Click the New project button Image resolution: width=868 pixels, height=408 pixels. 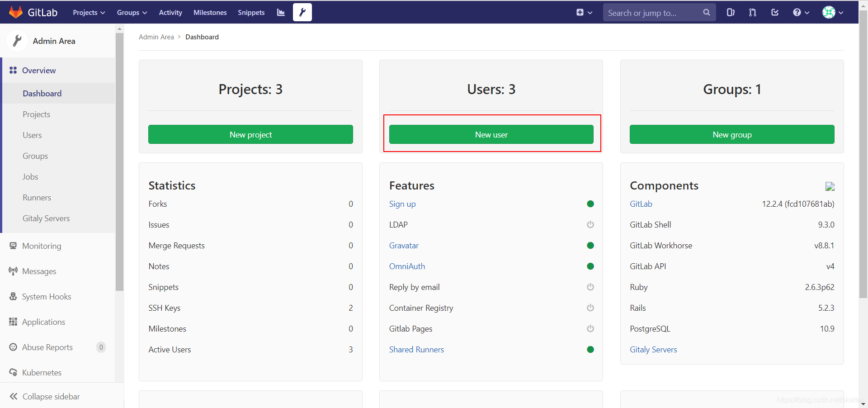(250, 134)
